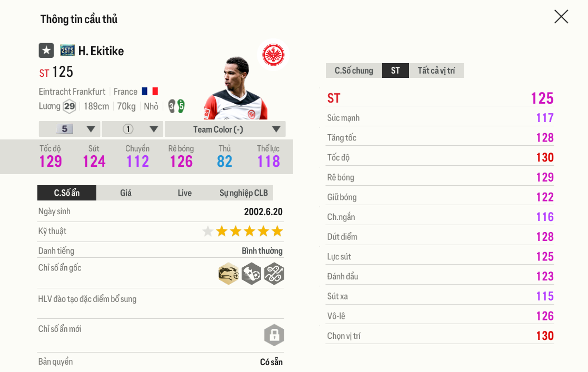
Task: Select the Tất cả vị trí view
Action: tap(436, 71)
